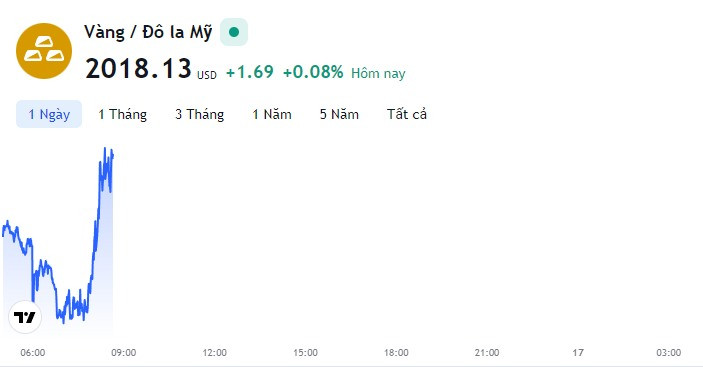This screenshot has width=703, height=367.
Task: Switch chart to 5 Năm range
Action: pos(339,114)
